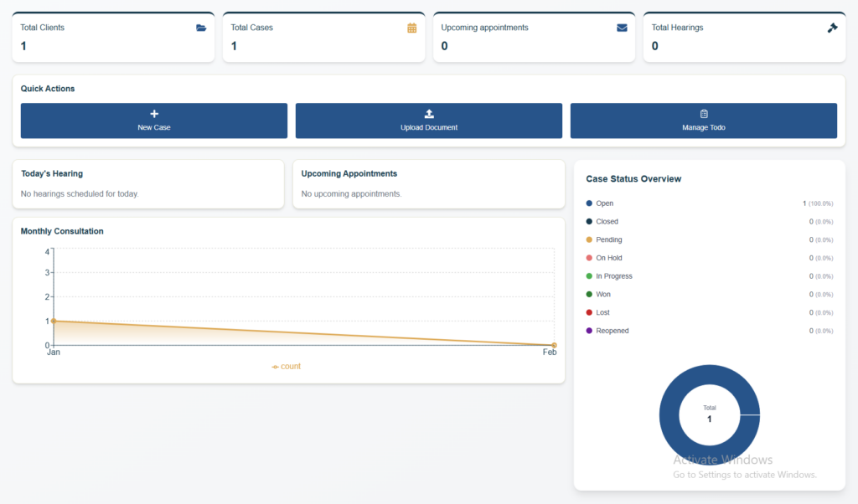Image resolution: width=858 pixels, height=504 pixels.
Task: Click the Jan data point on the chart
Action: pos(54,321)
